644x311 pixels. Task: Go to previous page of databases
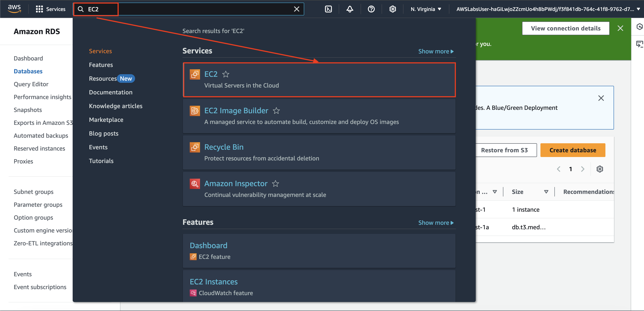click(558, 169)
